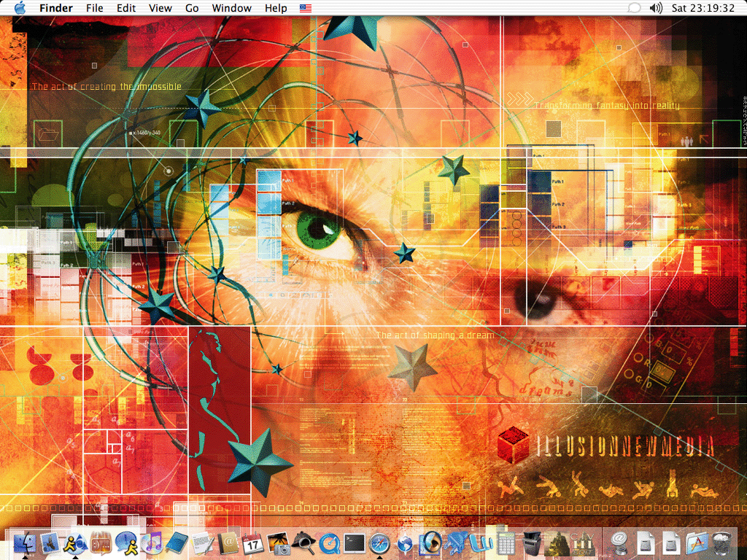Open Finder from the Dock
747x560 pixels.
click(x=25, y=543)
